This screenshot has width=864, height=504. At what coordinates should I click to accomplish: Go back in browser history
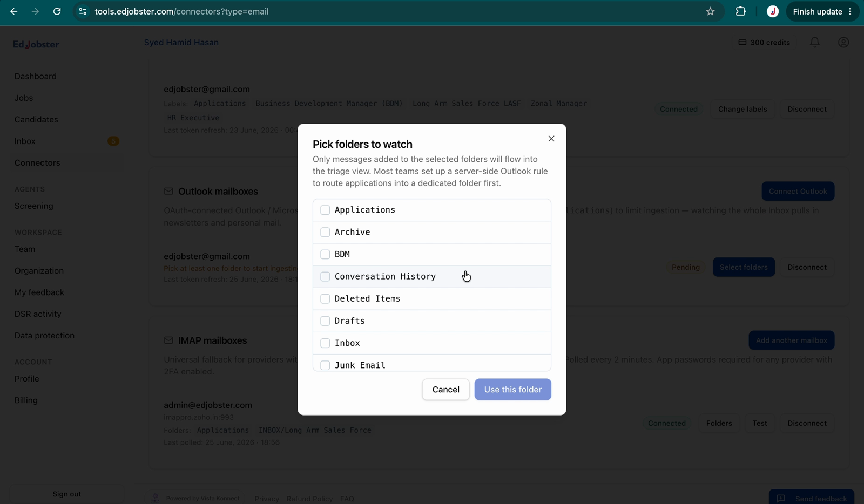14,11
